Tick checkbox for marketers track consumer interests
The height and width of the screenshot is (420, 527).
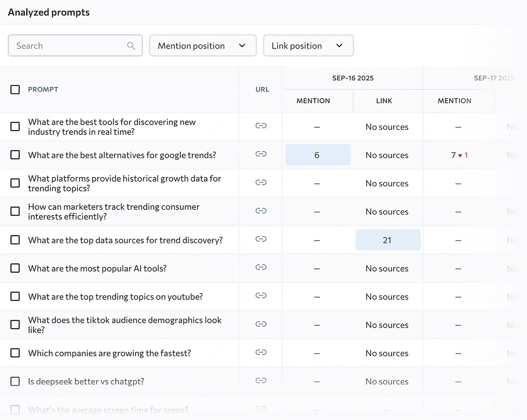click(x=15, y=212)
